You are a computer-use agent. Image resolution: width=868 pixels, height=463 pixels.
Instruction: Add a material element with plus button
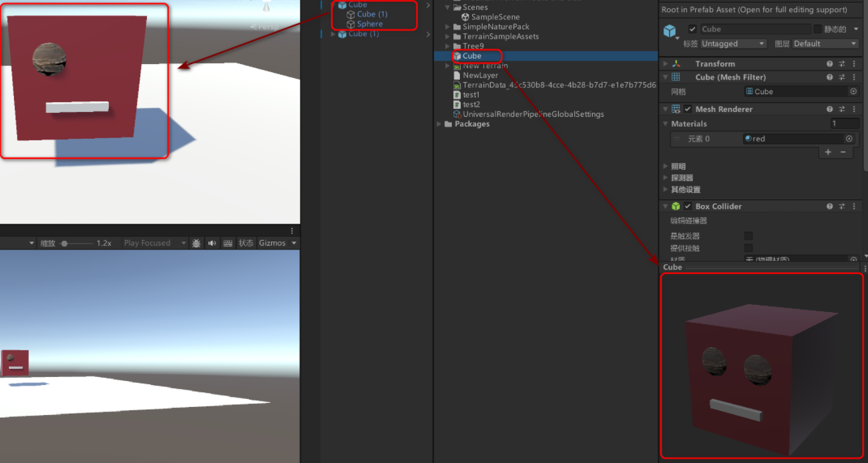tap(828, 152)
